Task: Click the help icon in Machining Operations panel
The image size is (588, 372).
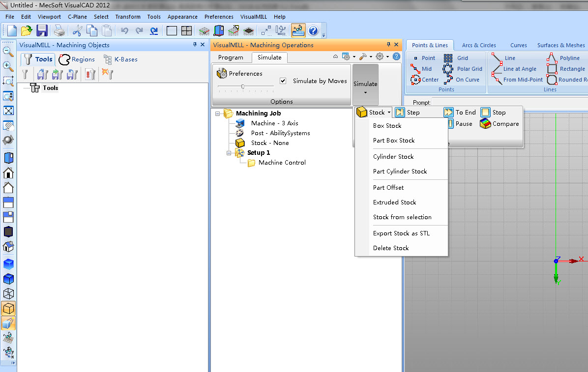Action: coord(396,57)
